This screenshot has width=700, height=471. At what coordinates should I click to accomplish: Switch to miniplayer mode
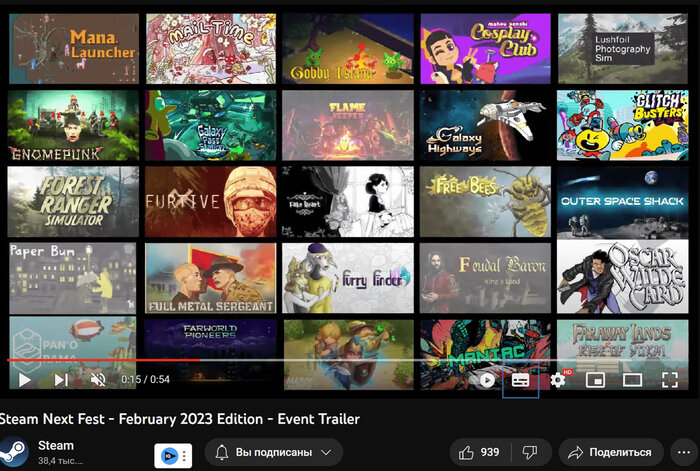coord(596,380)
